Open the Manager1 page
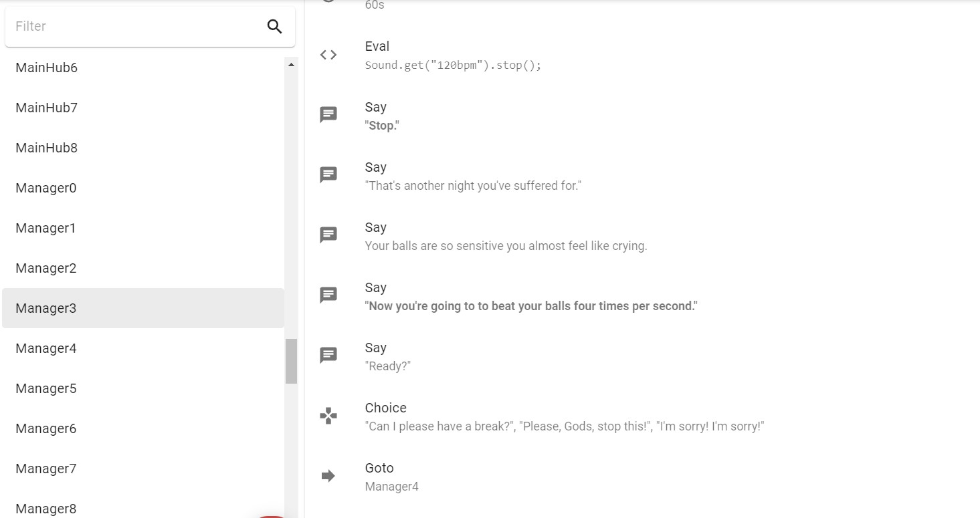This screenshot has height=518, width=980. tap(143, 228)
